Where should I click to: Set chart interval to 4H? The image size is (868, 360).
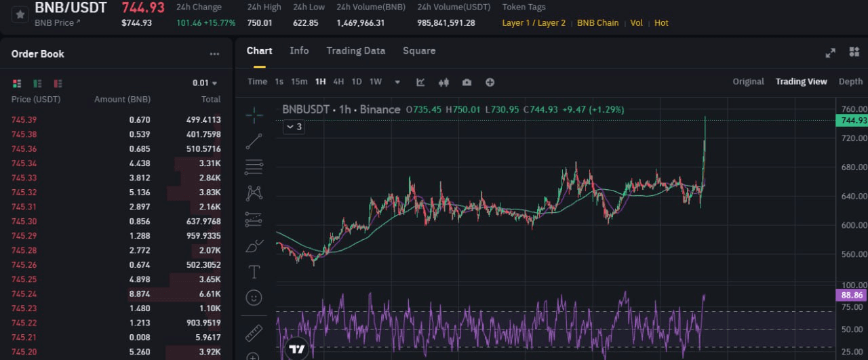338,82
